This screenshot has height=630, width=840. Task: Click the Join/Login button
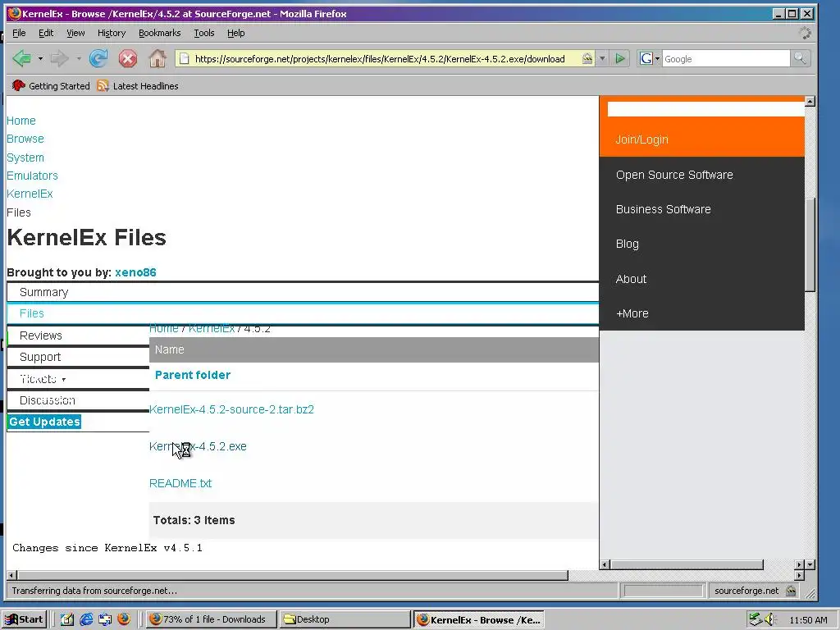point(641,139)
